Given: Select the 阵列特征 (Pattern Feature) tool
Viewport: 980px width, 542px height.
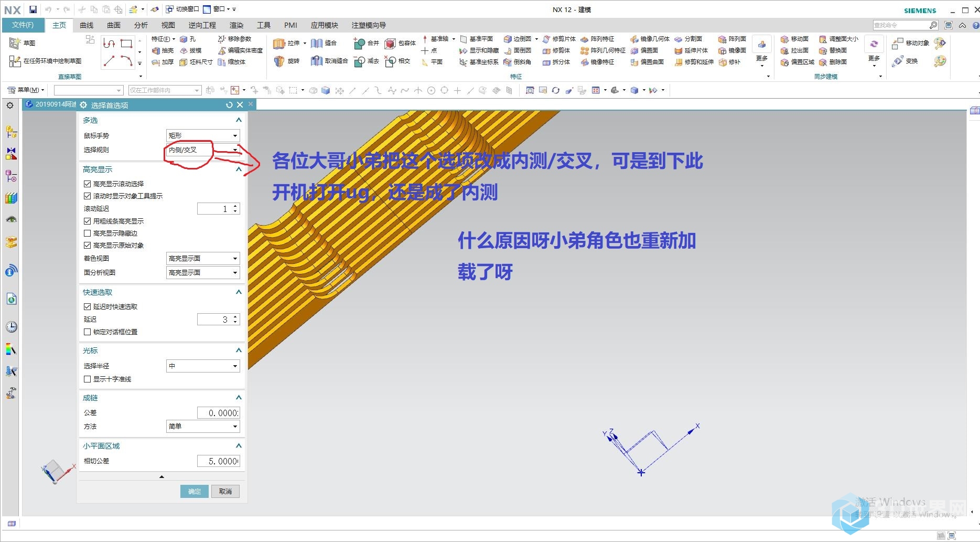Looking at the screenshot, I should tap(597, 39).
